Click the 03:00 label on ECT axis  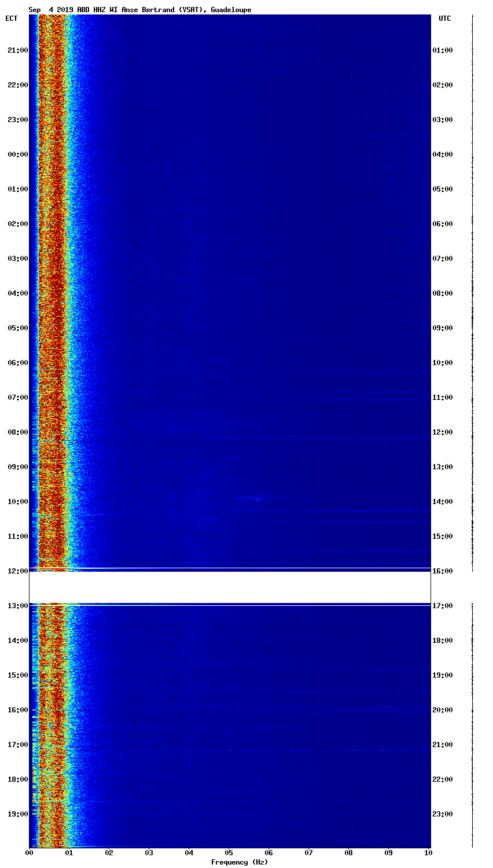(x=17, y=259)
